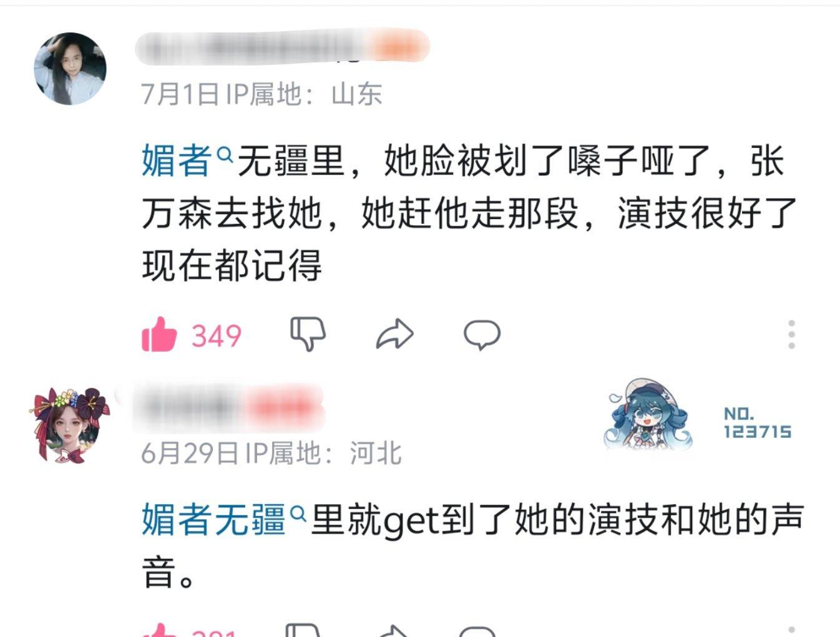Search the keyword 媚者 in first comment

[177, 160]
